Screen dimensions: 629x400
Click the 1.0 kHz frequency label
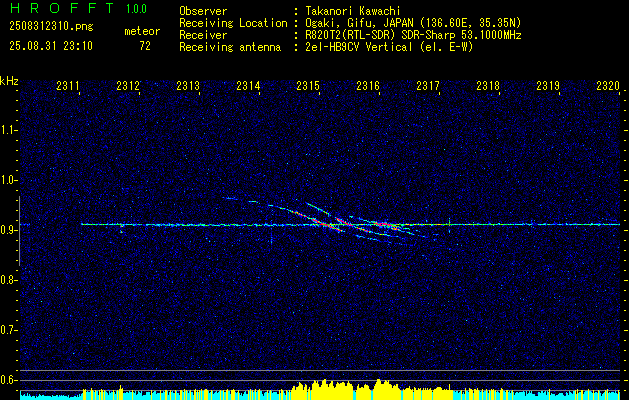[8, 180]
